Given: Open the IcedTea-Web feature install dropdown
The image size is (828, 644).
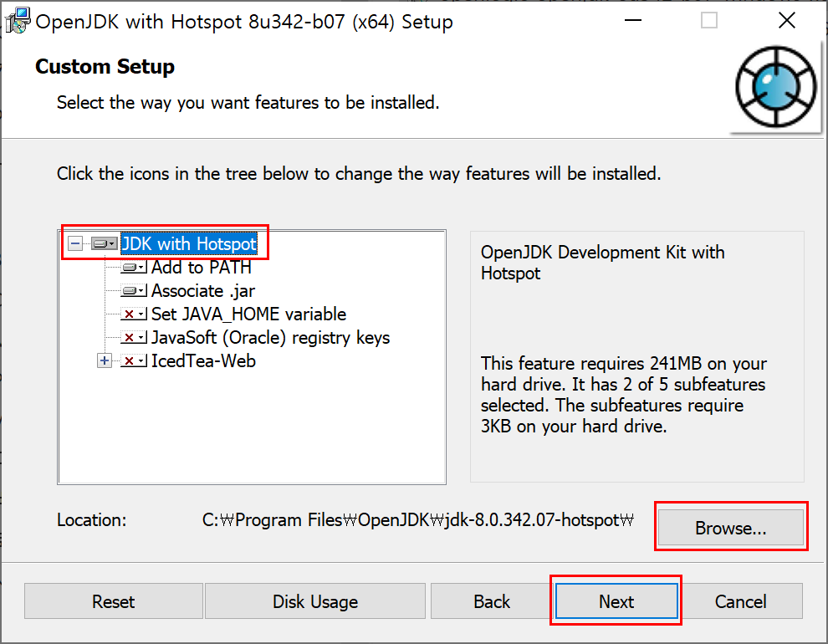Looking at the screenshot, I should pyautogui.click(x=134, y=361).
